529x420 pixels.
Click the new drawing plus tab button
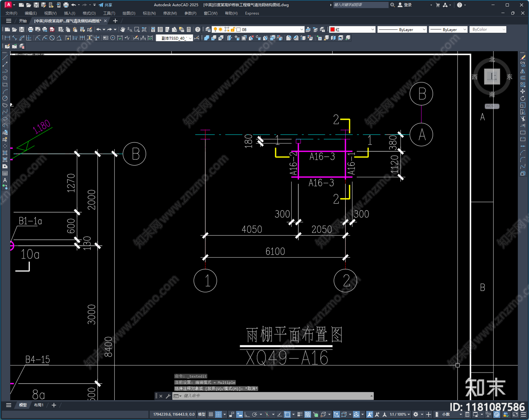(x=115, y=21)
